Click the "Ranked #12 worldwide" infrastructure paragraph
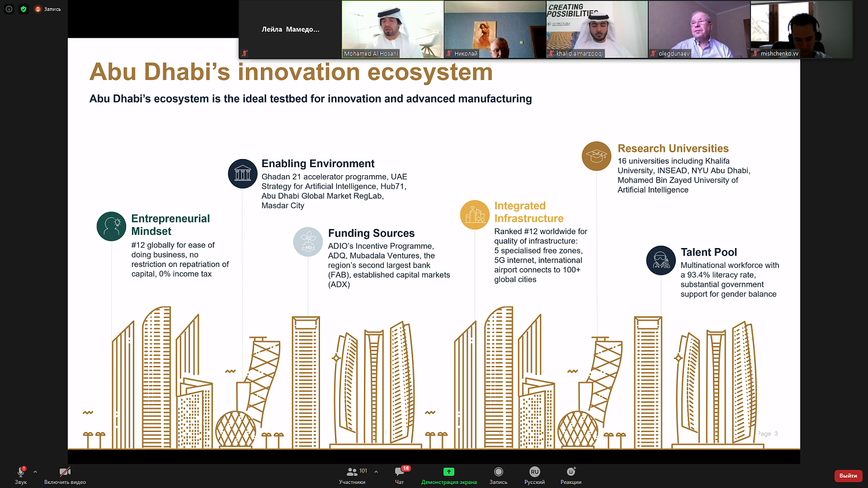 [x=540, y=256]
